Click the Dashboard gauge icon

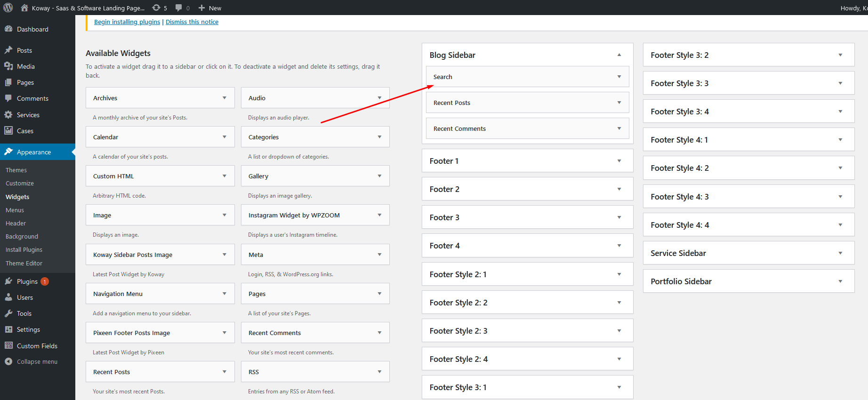(8, 29)
